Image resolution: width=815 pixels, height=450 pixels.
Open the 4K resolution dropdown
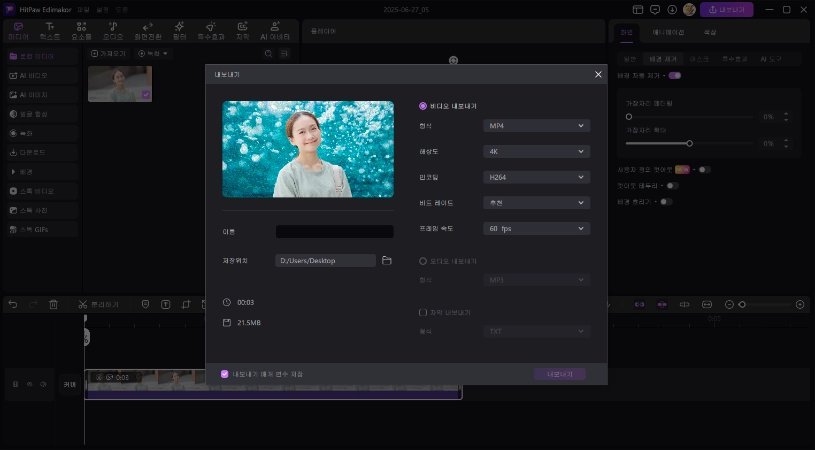(x=536, y=151)
